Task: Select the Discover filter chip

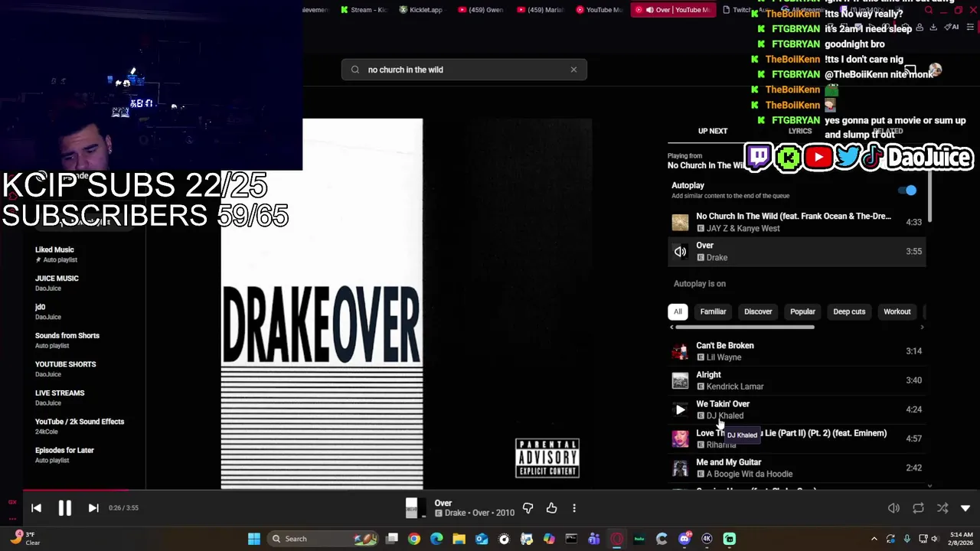Action: (758, 311)
